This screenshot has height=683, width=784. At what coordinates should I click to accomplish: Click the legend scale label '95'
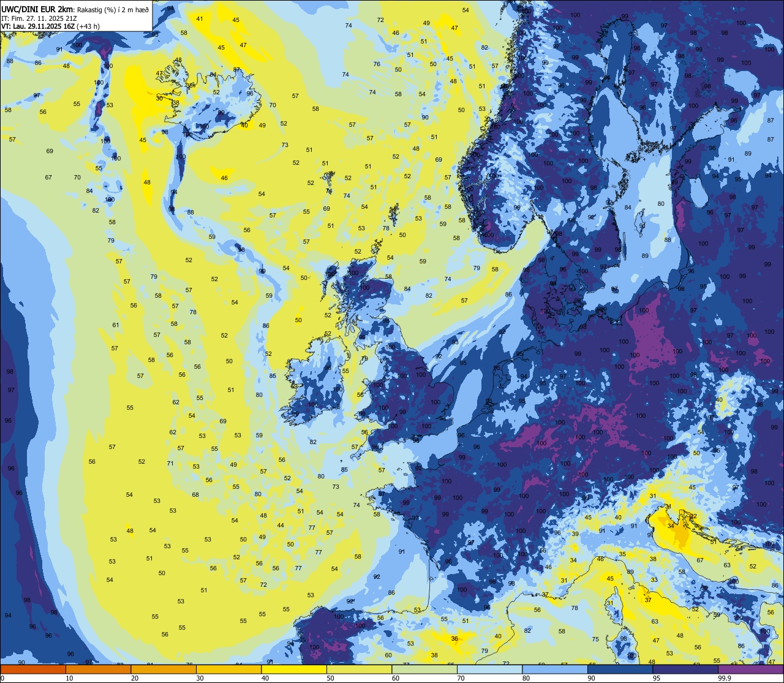[x=657, y=678]
